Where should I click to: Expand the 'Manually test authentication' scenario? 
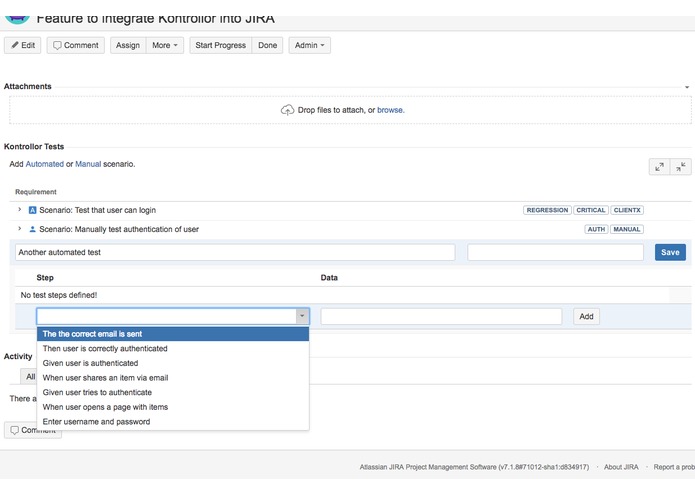[x=20, y=229]
